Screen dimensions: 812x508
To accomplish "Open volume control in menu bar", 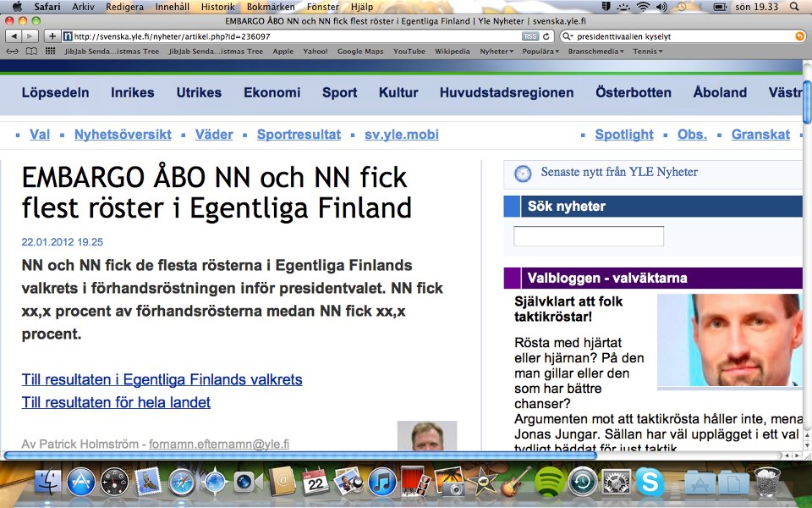I will pyautogui.click(x=661, y=7).
